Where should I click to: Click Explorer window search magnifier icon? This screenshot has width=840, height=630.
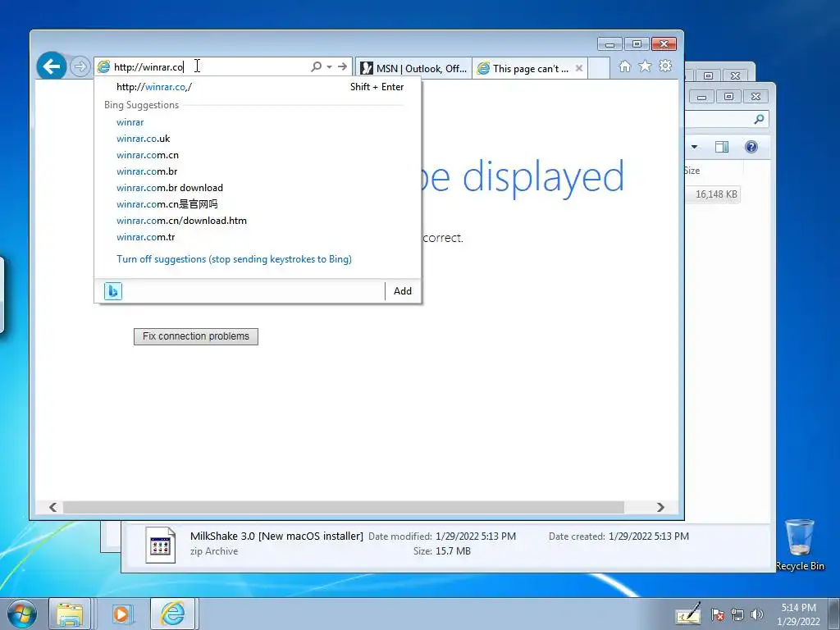759,119
